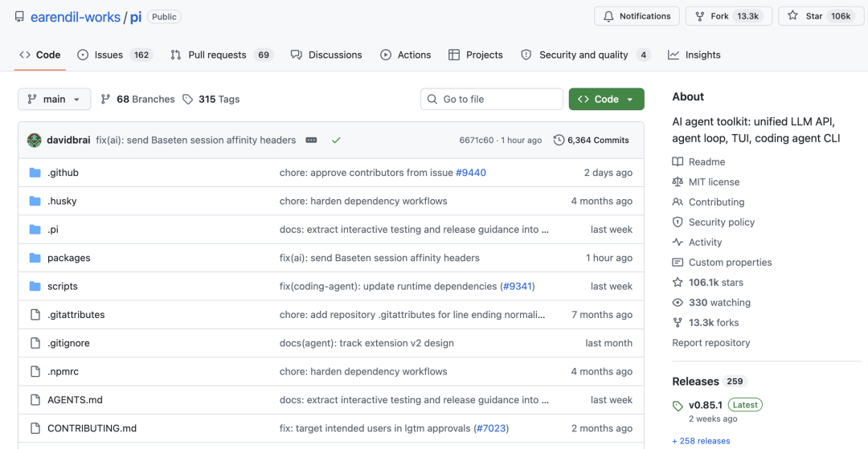Open commit hash 6671c60

tap(476, 141)
